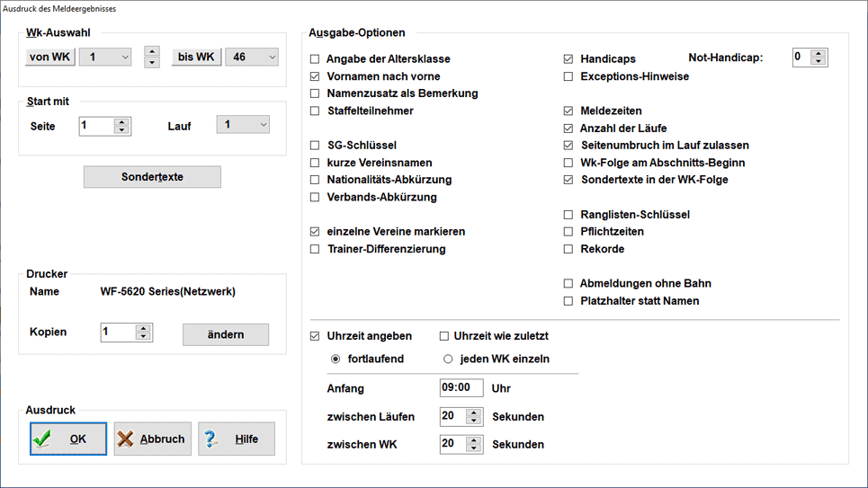Increase zwischen Läufen seconds with up arrow
The width and height of the screenshot is (868, 488).
click(473, 413)
